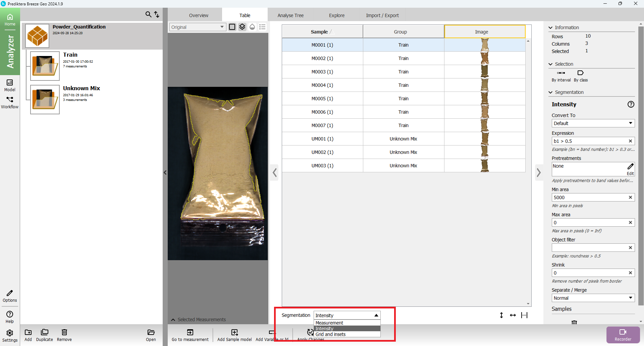Click the sort order arrows icon

157,14
